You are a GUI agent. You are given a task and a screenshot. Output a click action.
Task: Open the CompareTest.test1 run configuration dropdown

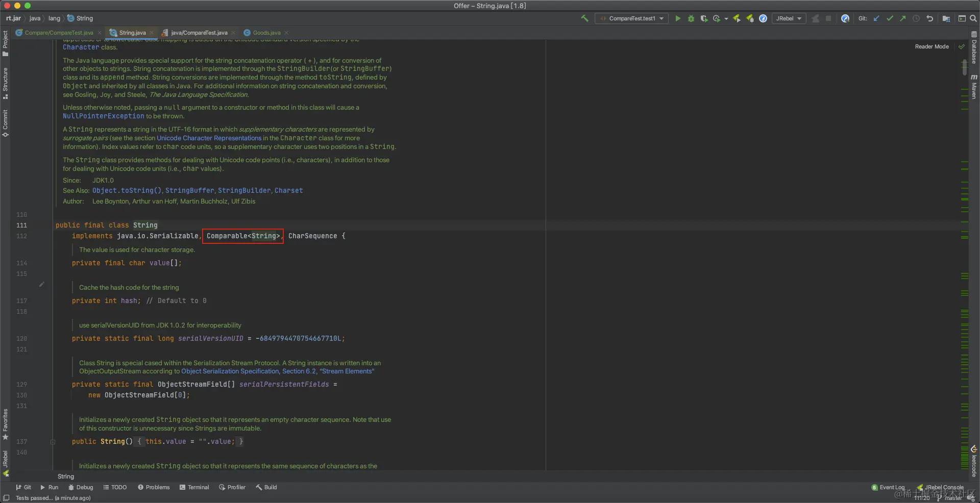click(632, 18)
